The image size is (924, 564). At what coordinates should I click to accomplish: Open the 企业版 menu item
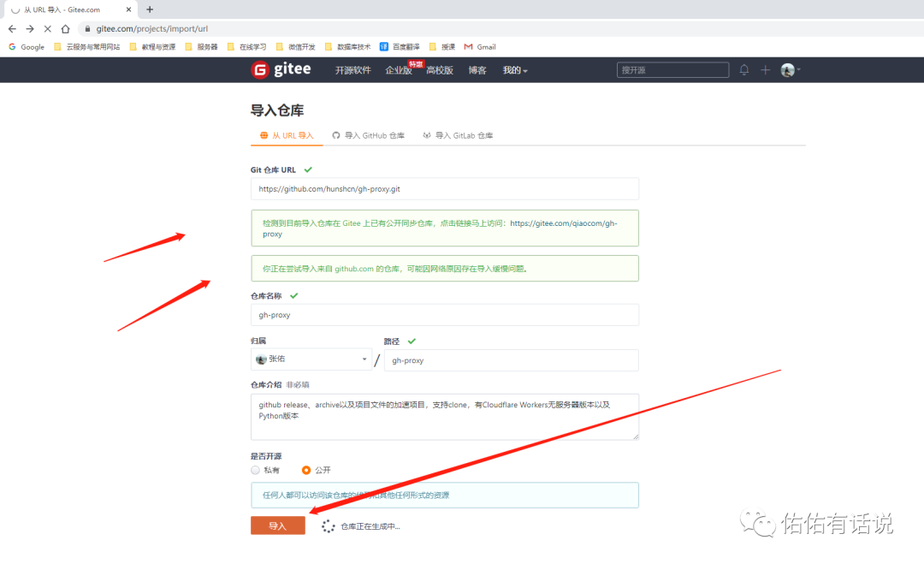pyautogui.click(x=399, y=70)
